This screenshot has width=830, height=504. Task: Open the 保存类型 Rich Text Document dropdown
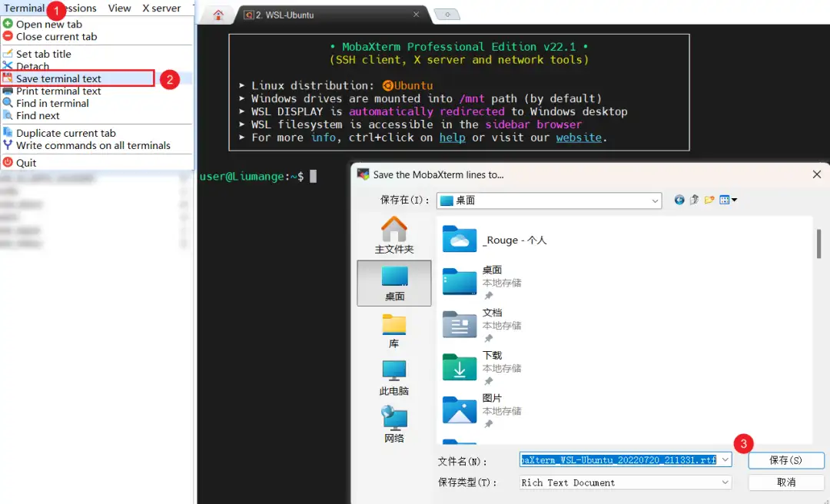point(625,482)
